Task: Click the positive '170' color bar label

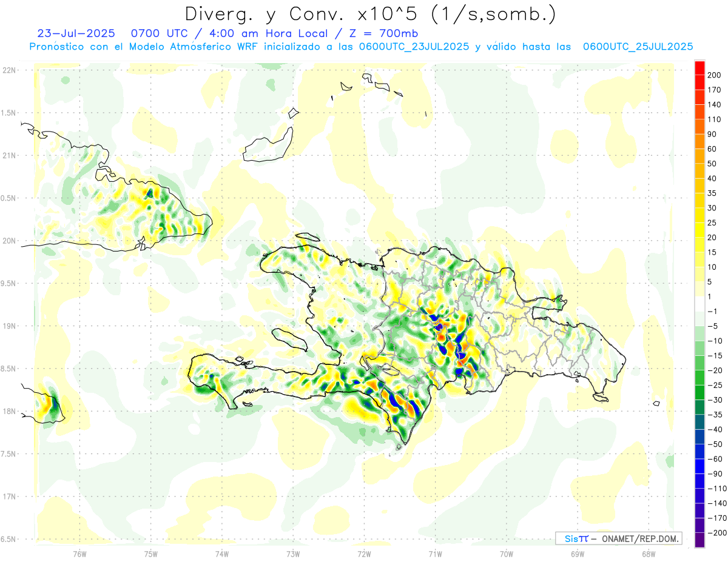Action: [x=714, y=90]
